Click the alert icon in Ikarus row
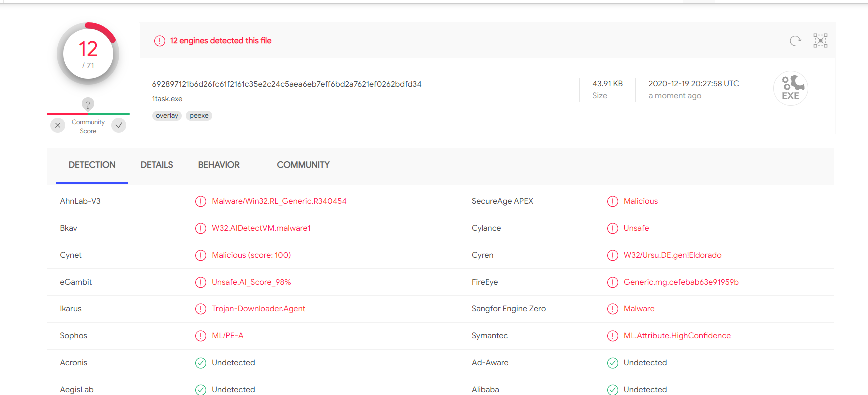Viewport: 868px width, 395px height. coord(201,309)
